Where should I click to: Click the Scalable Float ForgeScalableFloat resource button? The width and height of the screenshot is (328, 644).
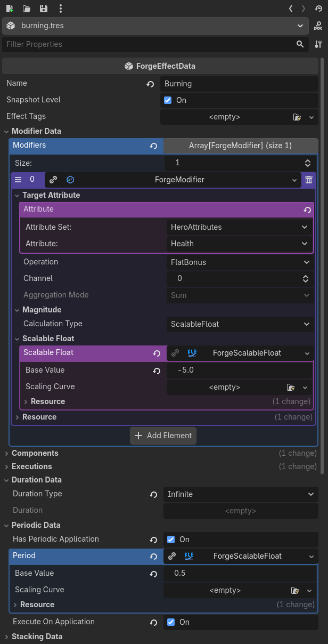point(241,353)
